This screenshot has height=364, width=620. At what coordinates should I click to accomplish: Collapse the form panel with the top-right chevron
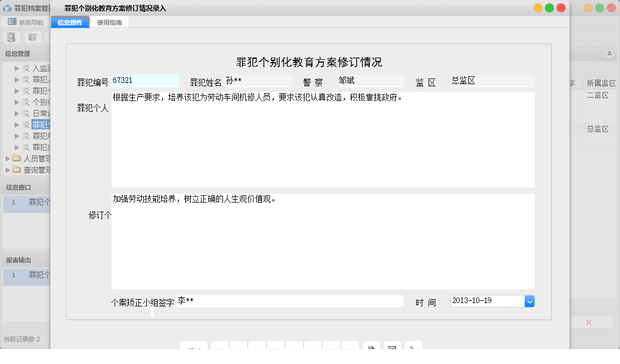click(x=609, y=54)
